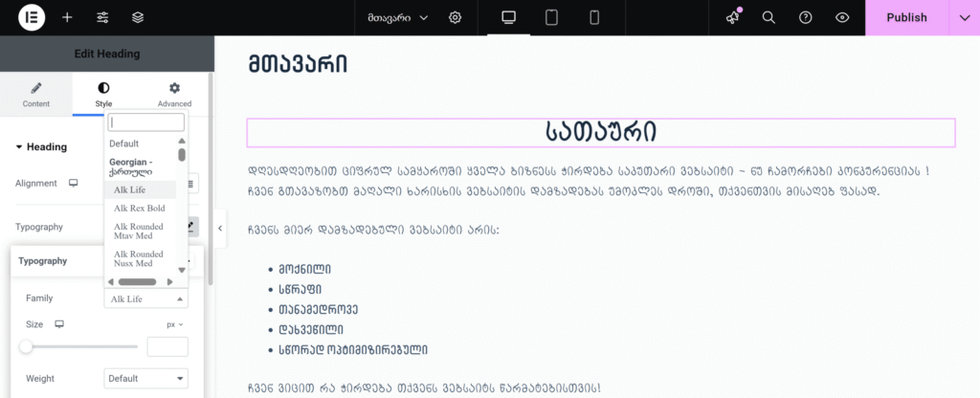Click the font size number input
980x398 pixels.
pyautogui.click(x=167, y=346)
